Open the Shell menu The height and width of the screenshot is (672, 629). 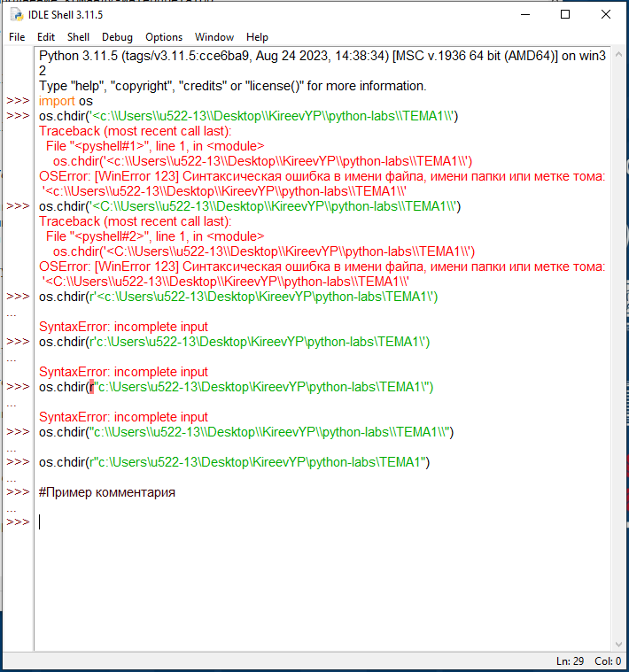click(78, 37)
